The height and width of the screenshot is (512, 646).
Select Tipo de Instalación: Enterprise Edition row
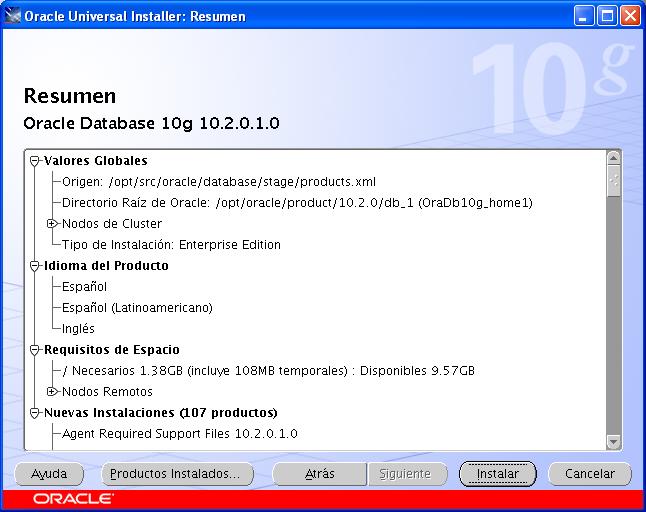tap(171, 245)
